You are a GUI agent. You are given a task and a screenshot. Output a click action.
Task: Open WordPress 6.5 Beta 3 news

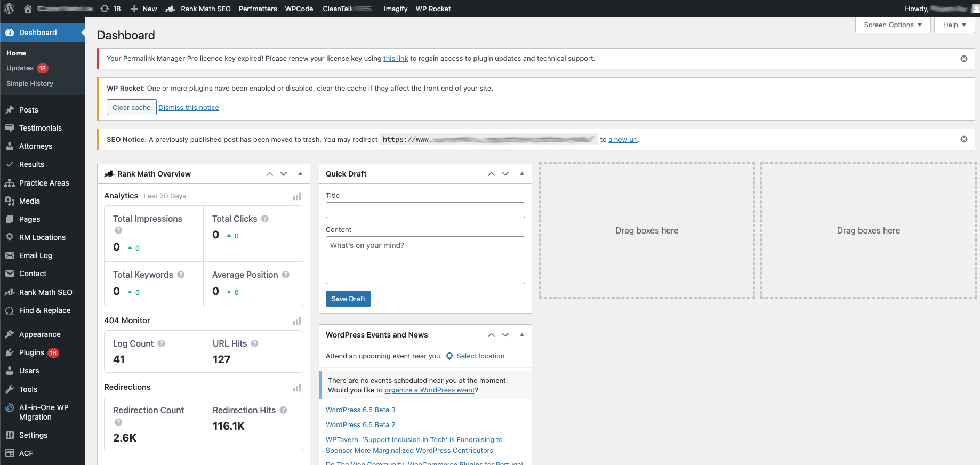[x=360, y=410]
